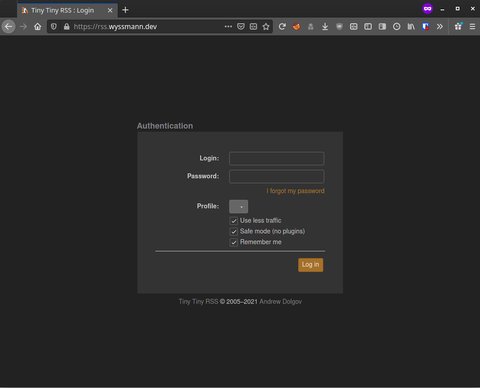The height and width of the screenshot is (388, 480).
Task: Reload the page with the refresh icon
Action: pos(282,26)
